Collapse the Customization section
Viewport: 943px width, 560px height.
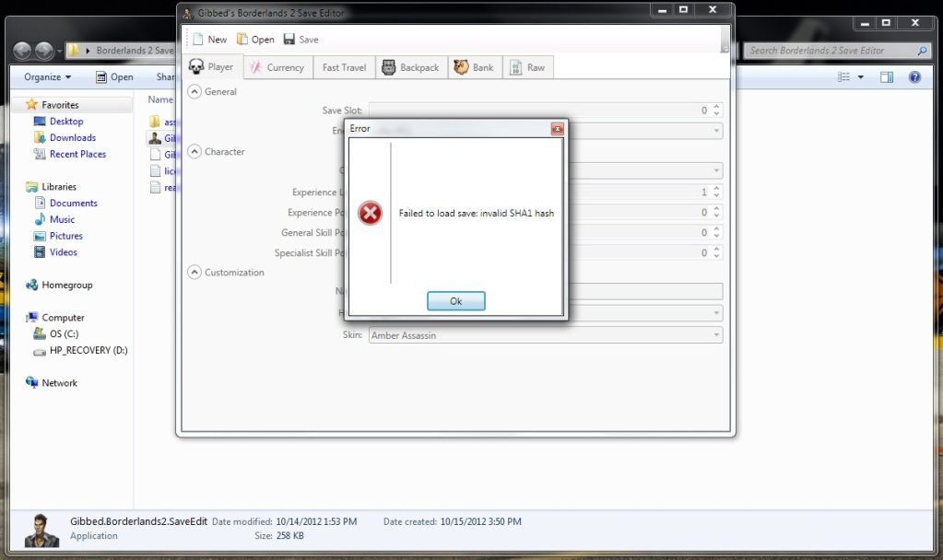[194, 273]
